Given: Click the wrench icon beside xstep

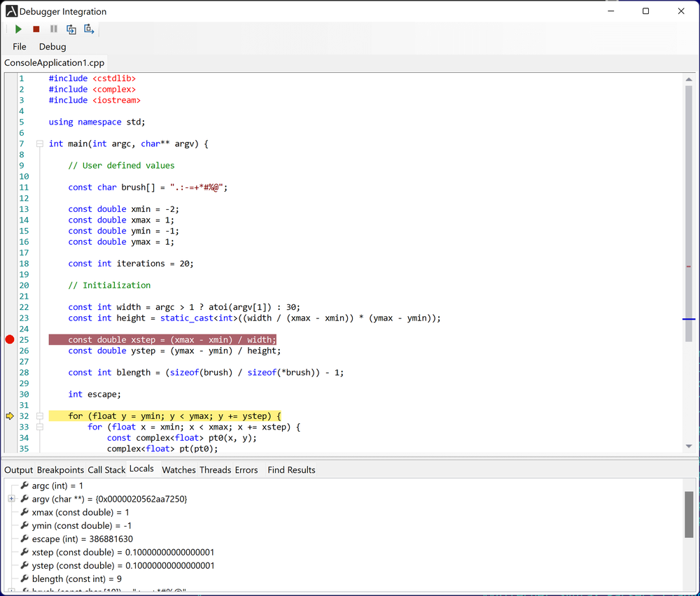Looking at the screenshot, I should (24, 552).
